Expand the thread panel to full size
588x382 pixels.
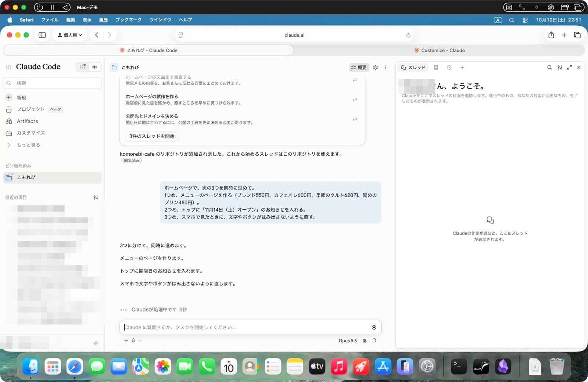(x=569, y=67)
